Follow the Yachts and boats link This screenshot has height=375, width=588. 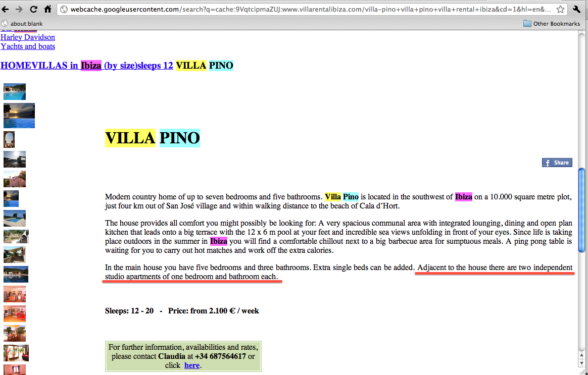click(x=28, y=46)
